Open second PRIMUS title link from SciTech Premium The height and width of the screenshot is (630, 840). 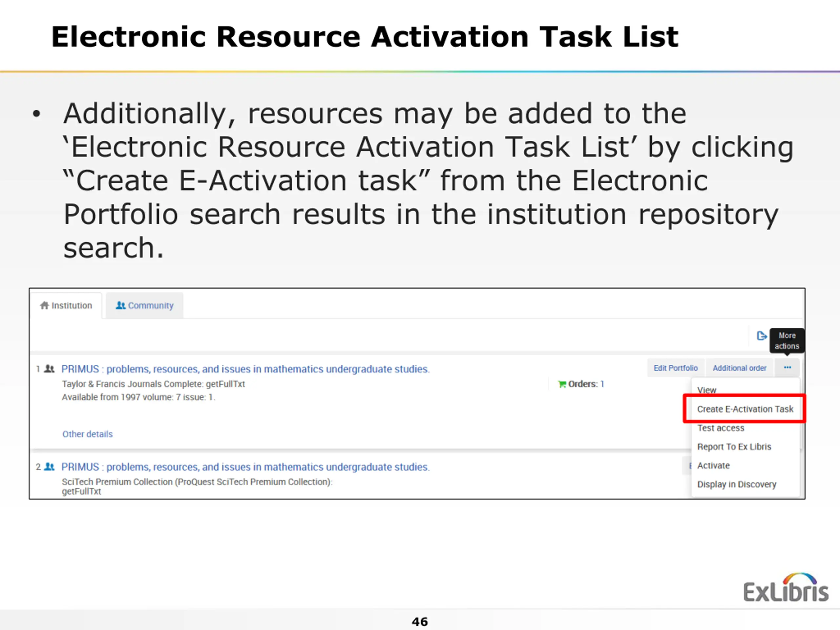(x=245, y=467)
